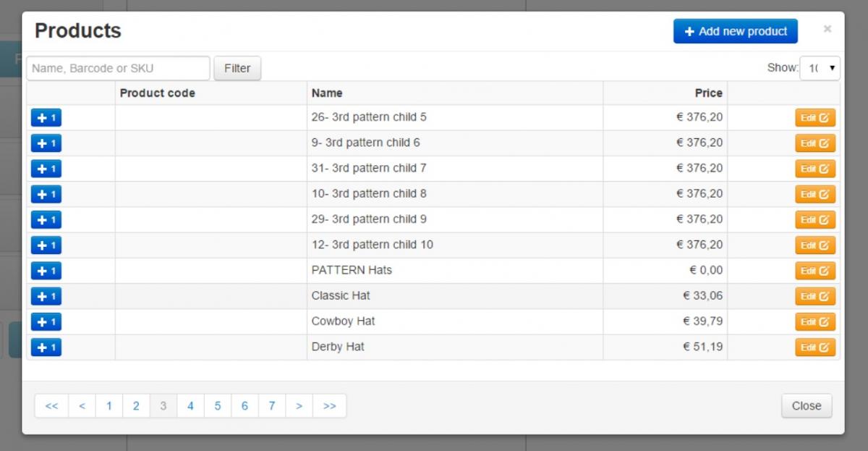Add one unit of 29- 3rd pattern child 9
This screenshot has width=868, height=451.
pos(46,219)
